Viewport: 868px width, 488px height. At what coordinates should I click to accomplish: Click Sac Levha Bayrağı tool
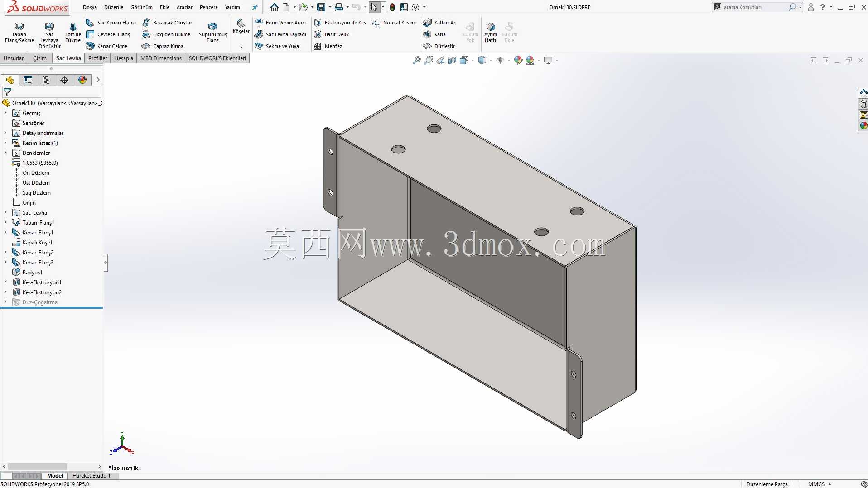coord(280,34)
